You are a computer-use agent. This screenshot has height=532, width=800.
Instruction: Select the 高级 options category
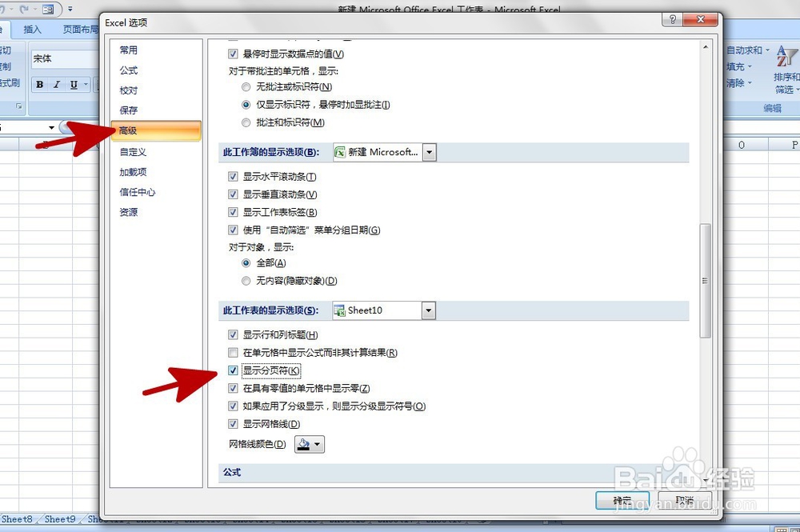tap(156, 130)
